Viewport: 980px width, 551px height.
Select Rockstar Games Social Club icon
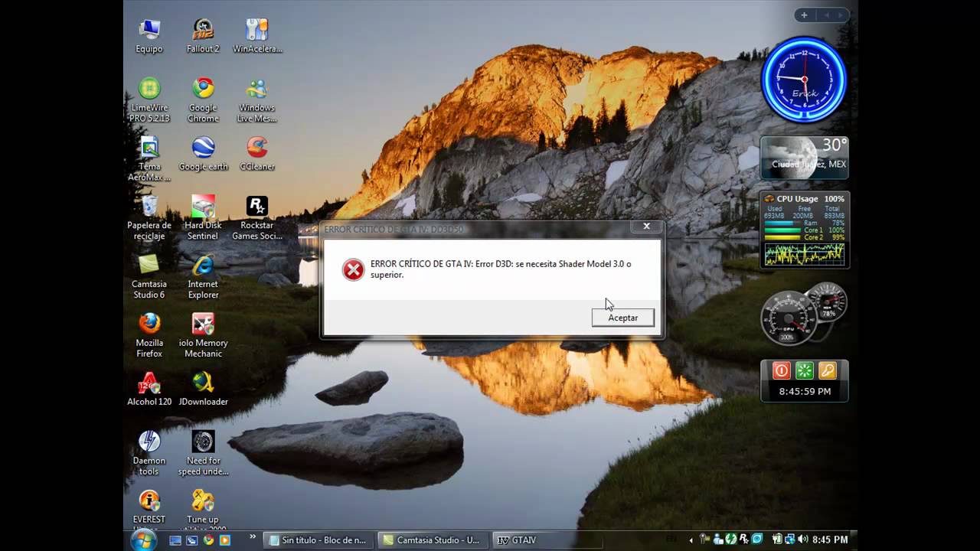[x=257, y=218]
